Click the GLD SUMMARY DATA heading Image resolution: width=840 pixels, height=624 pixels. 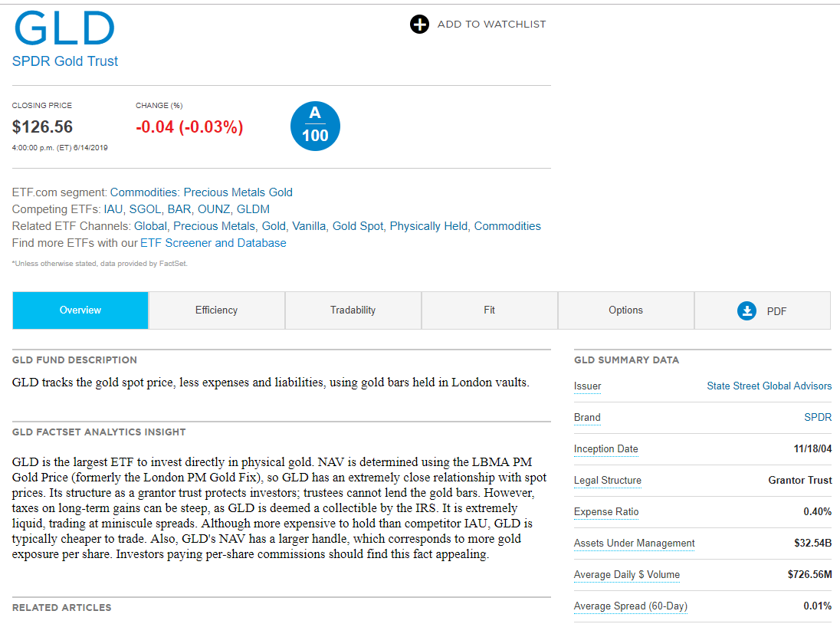626,360
